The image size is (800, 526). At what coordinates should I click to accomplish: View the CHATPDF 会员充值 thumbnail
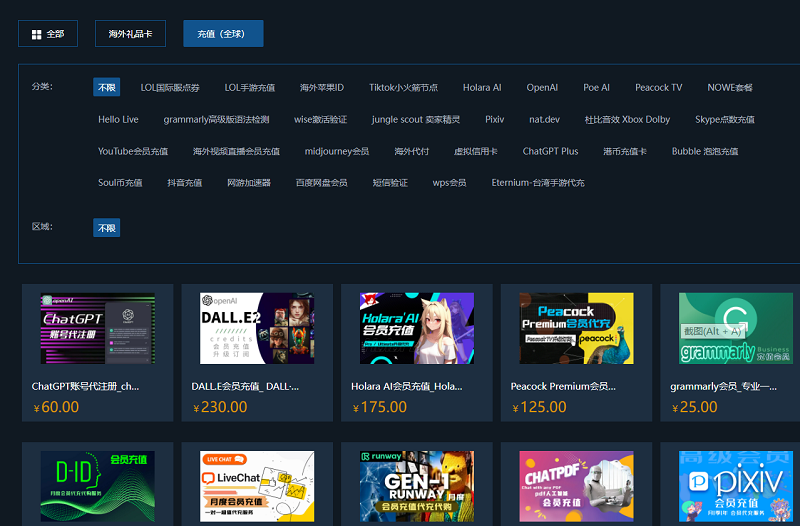577,486
